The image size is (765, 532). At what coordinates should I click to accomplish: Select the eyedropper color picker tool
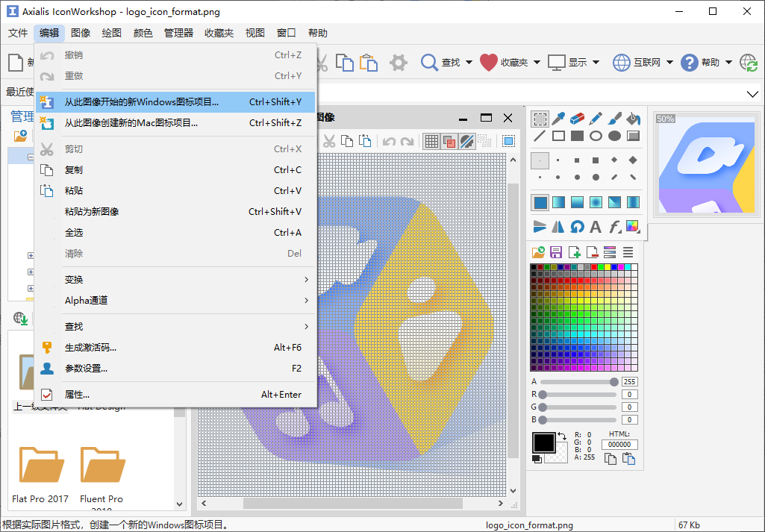click(558, 118)
